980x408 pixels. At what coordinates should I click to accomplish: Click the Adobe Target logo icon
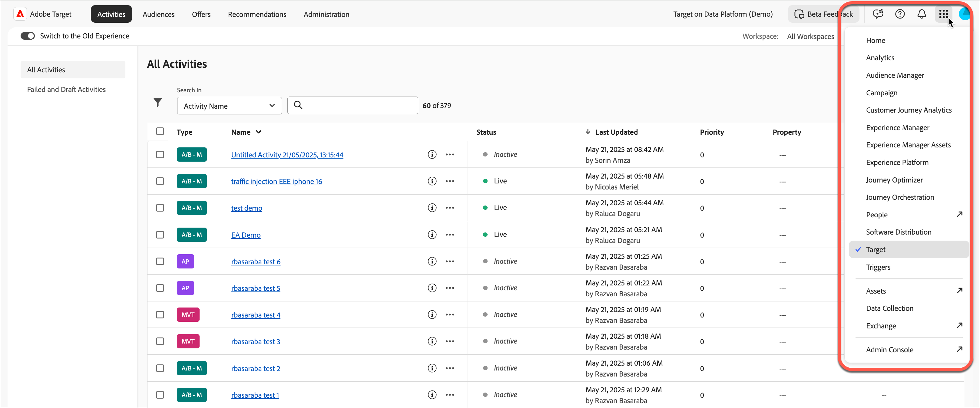point(20,14)
